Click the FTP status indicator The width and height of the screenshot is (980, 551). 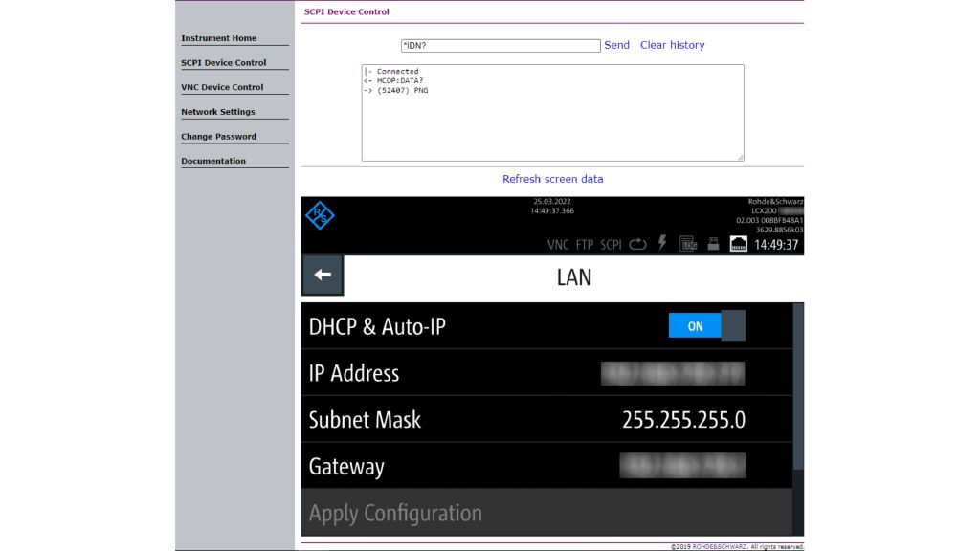(585, 245)
